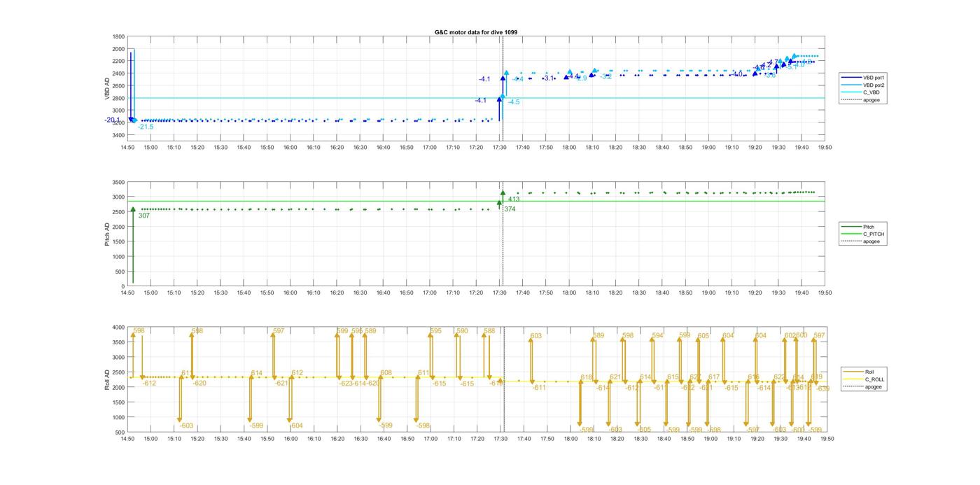Viewport: 980px width, 485px height.
Task: Click the '-2.9' VBD data label
Action: (581, 78)
